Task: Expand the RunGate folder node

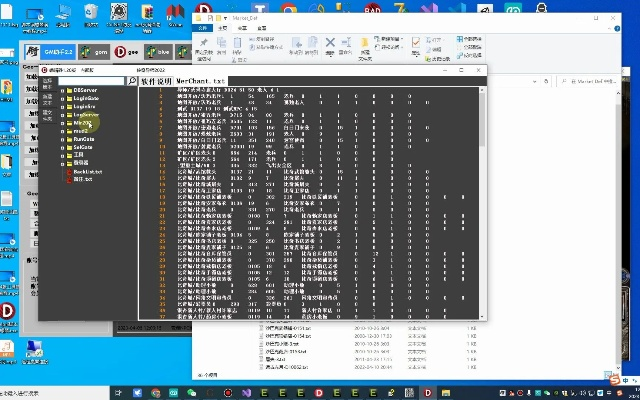Action: tap(64, 139)
